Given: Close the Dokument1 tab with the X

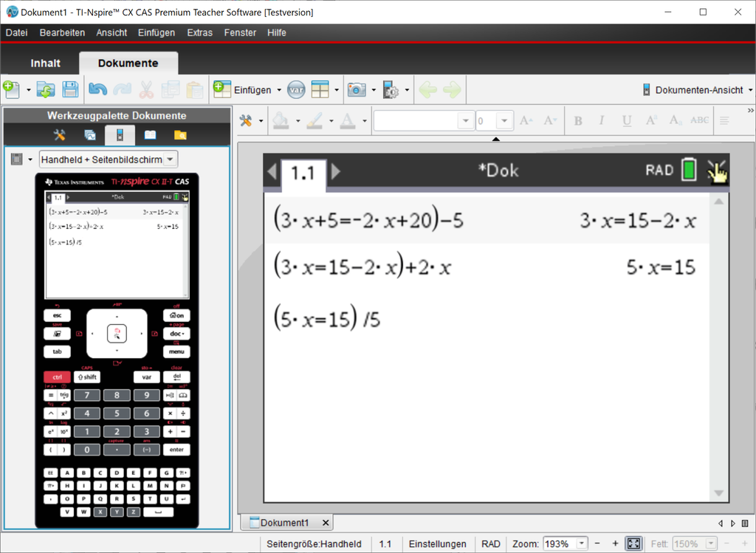Looking at the screenshot, I should click(x=326, y=523).
